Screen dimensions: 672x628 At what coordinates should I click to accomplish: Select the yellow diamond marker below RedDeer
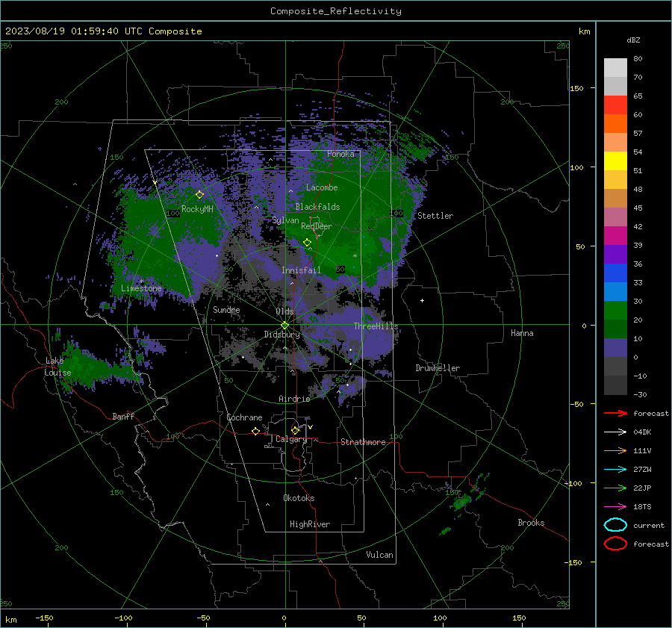pyautogui.click(x=308, y=243)
